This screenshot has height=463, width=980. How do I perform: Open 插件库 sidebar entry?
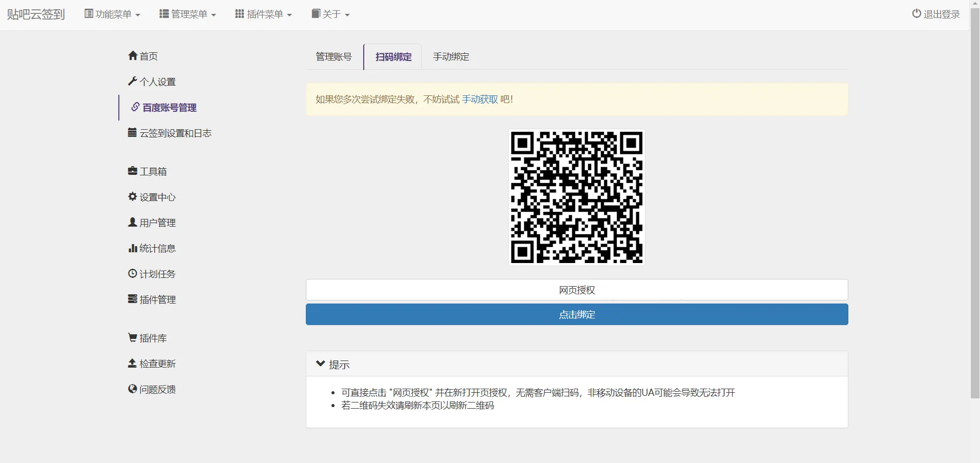click(x=153, y=338)
